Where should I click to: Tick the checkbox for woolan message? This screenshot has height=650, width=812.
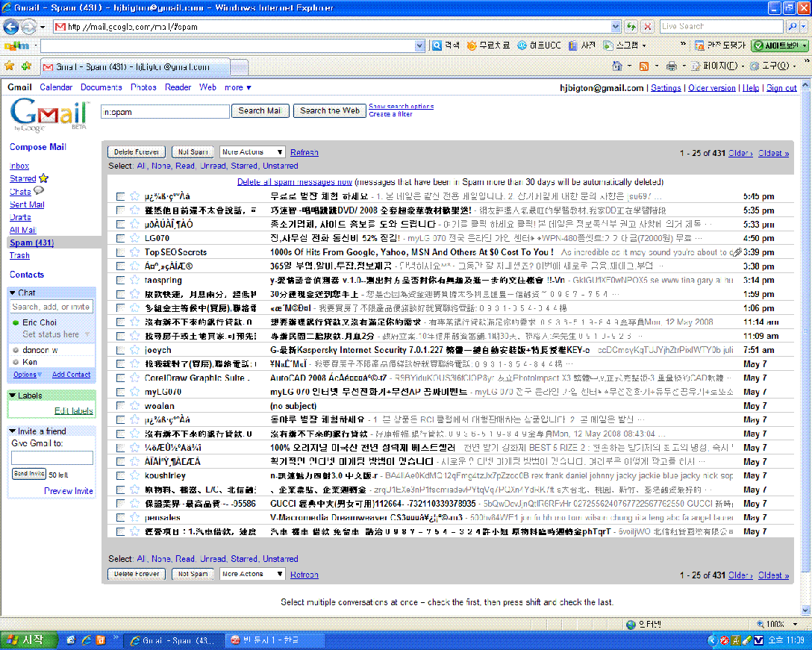point(120,406)
